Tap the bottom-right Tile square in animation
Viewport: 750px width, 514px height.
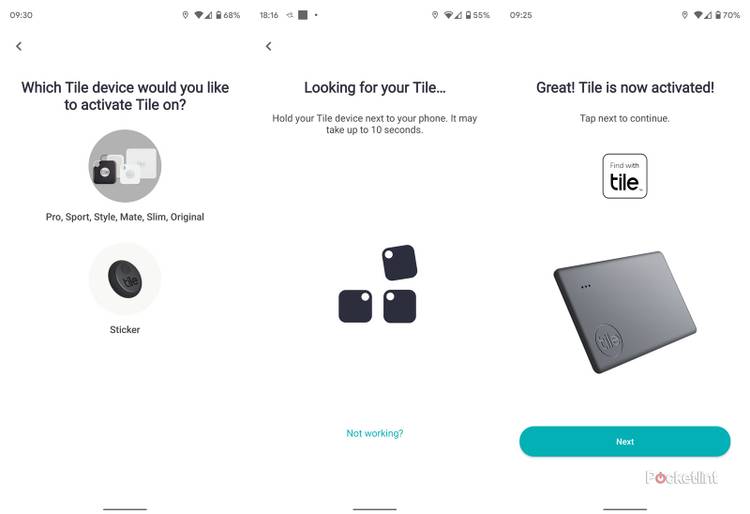pos(400,306)
